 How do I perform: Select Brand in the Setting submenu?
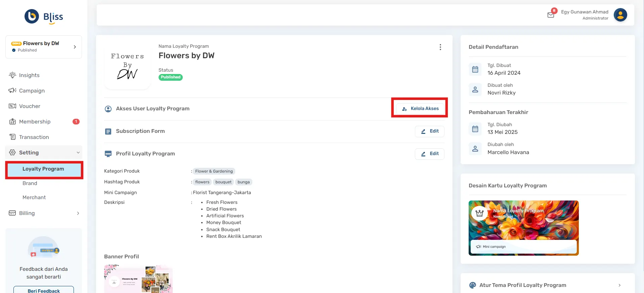(30, 183)
